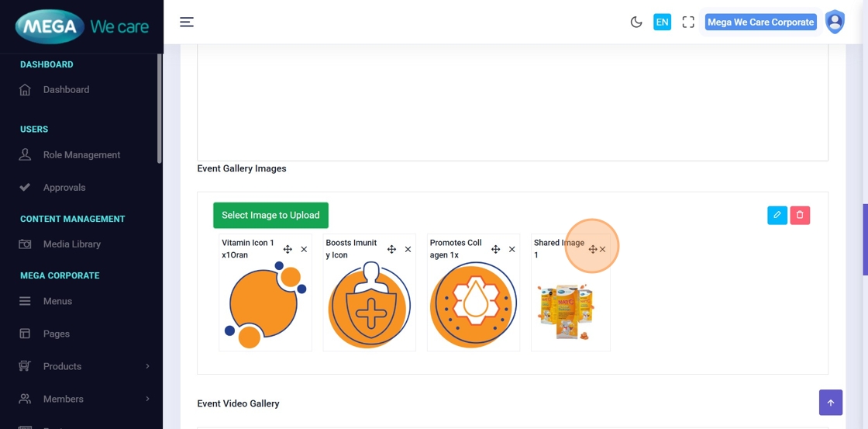Image resolution: width=868 pixels, height=429 pixels.
Task: Remove the Vitamin Icon image
Action: pyautogui.click(x=304, y=249)
